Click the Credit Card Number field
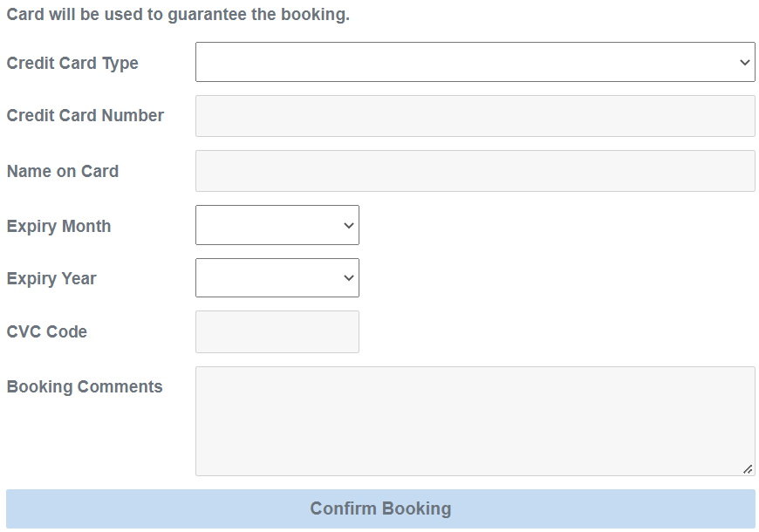 click(x=475, y=116)
